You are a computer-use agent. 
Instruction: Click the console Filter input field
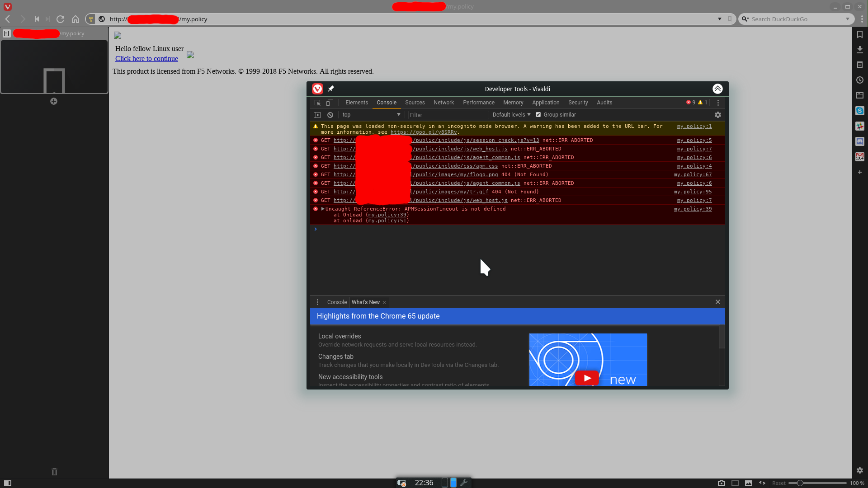448,115
